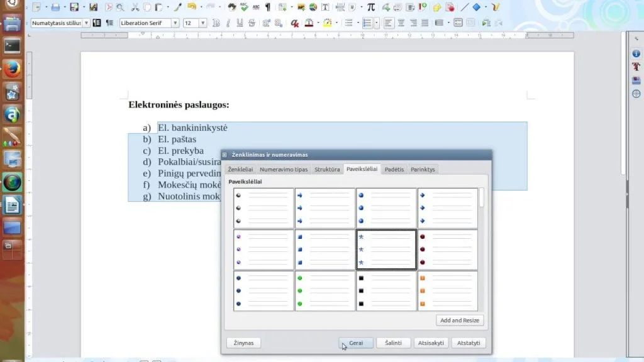Justify the text
Viewport: 644px width, 362px height.
(425, 23)
